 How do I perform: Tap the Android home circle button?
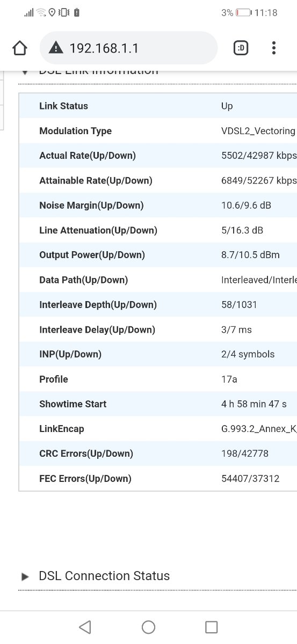(x=148, y=627)
